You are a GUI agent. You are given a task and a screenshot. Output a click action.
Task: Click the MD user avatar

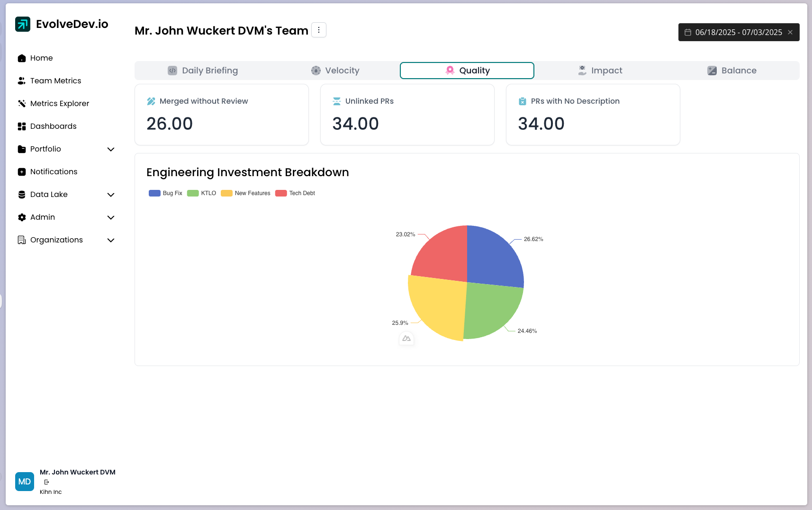(25, 482)
